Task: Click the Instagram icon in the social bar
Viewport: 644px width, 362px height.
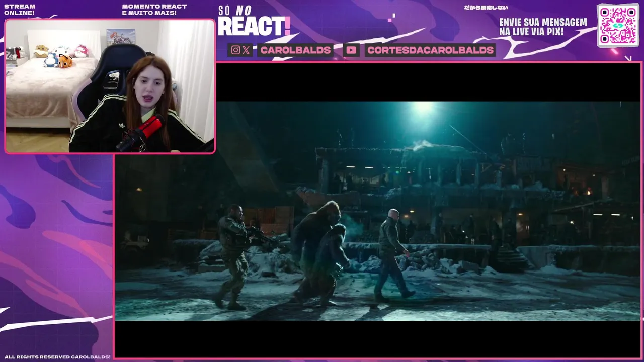Action: coord(235,50)
